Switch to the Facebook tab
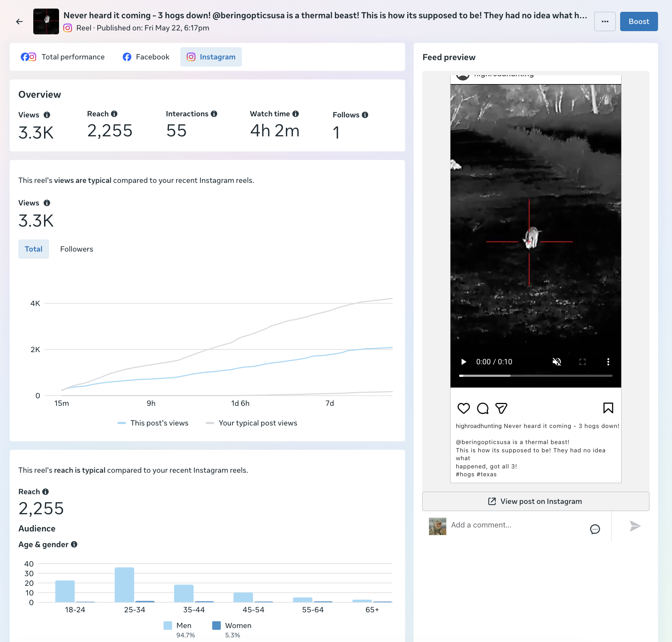The image size is (672, 642). coord(146,57)
